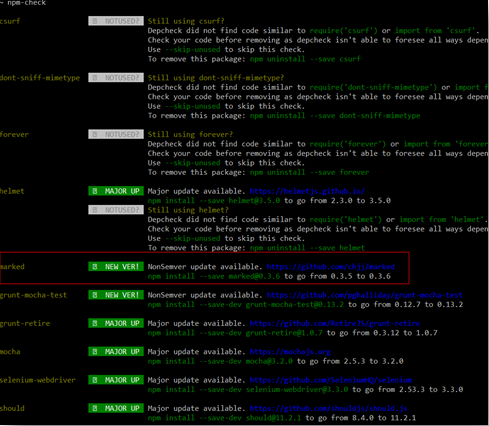Open the shouldjs/should.js GitHub link
The image size is (489, 426).
(328, 408)
